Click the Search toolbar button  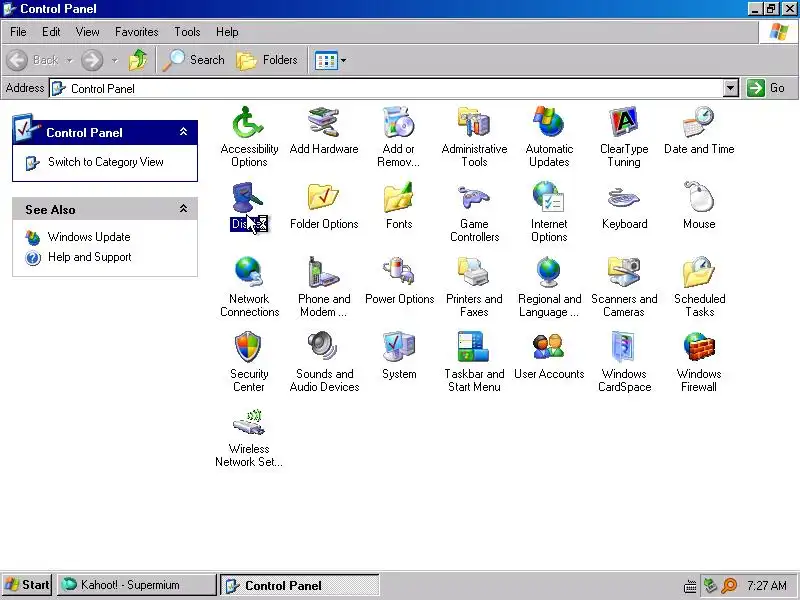coord(194,60)
